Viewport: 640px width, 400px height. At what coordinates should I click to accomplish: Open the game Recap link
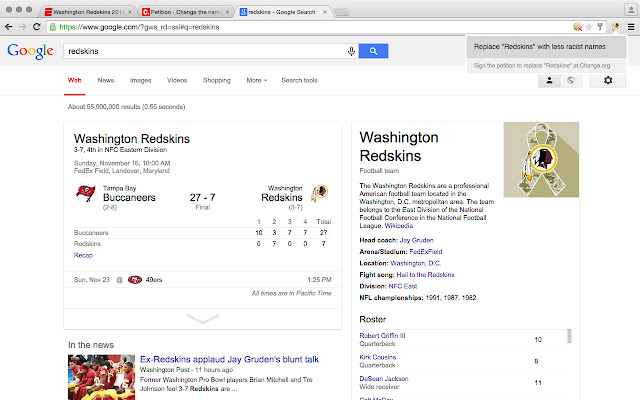[83, 255]
